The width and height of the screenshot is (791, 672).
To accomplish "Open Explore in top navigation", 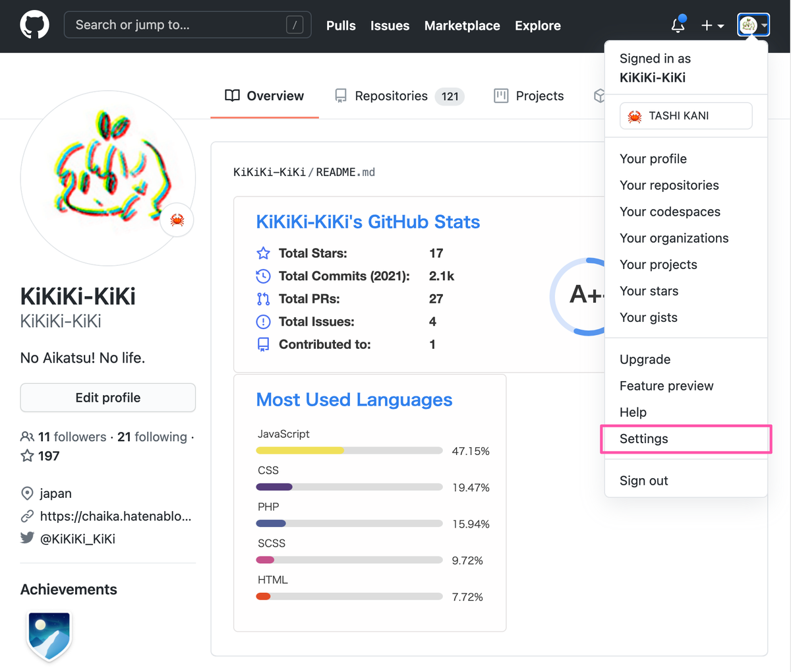I will (538, 26).
